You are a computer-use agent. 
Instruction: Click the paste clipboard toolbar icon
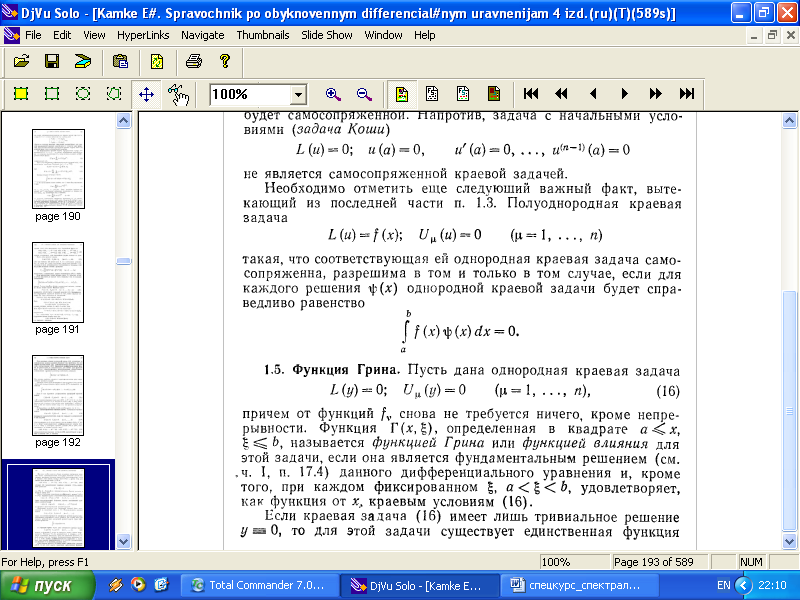(120, 62)
